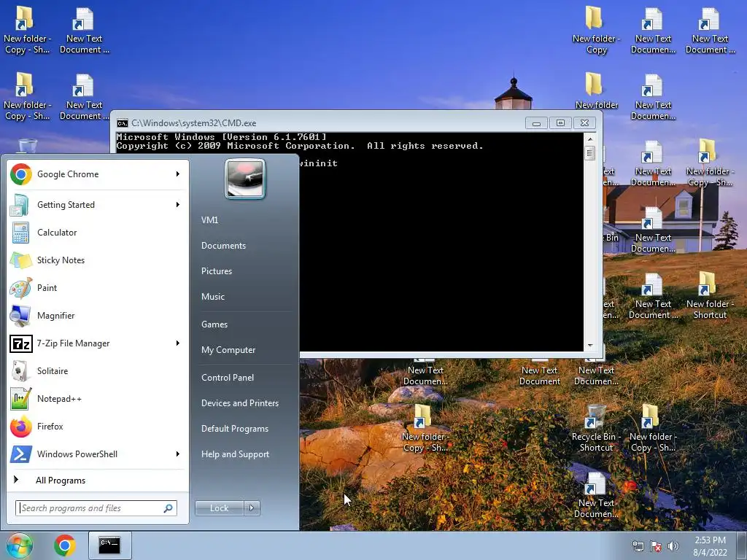Show All Programs list
Viewport: 747px width, 560px height.
97,480
